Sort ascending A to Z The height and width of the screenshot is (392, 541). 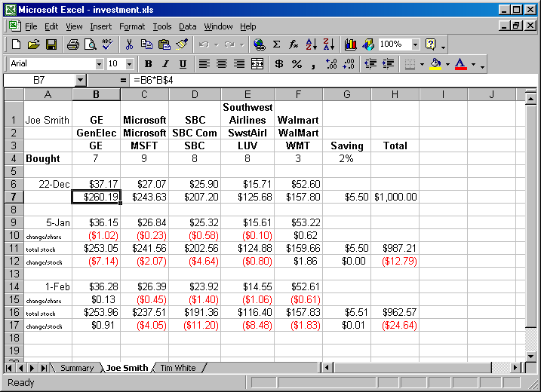[311, 44]
